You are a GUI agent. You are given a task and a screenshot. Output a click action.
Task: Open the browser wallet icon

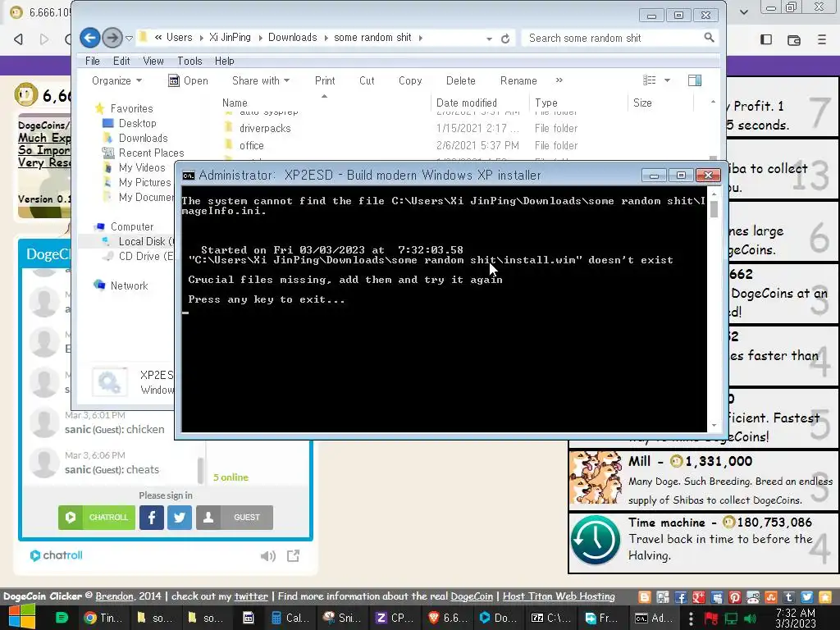pyautogui.click(x=794, y=39)
